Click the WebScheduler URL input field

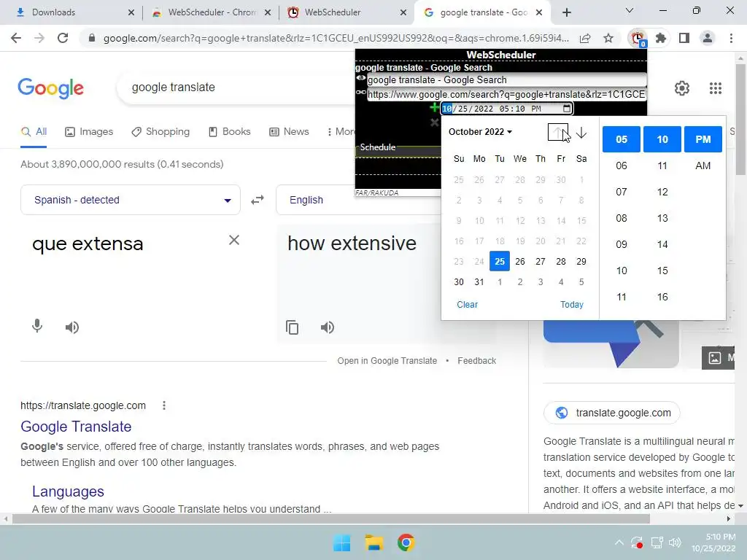click(x=506, y=94)
